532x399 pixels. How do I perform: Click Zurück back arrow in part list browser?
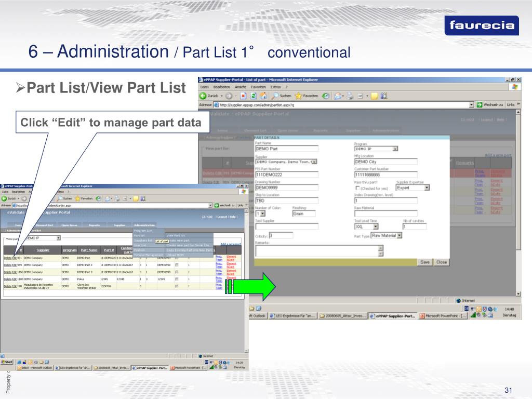pyautogui.click(x=4, y=198)
